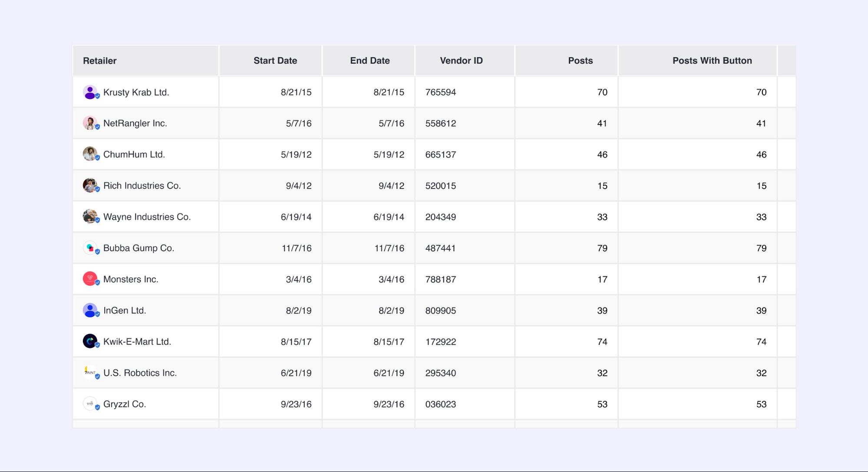Click Gryzzl's Posts value 53
Viewport: 868px width, 472px height.
(x=602, y=404)
